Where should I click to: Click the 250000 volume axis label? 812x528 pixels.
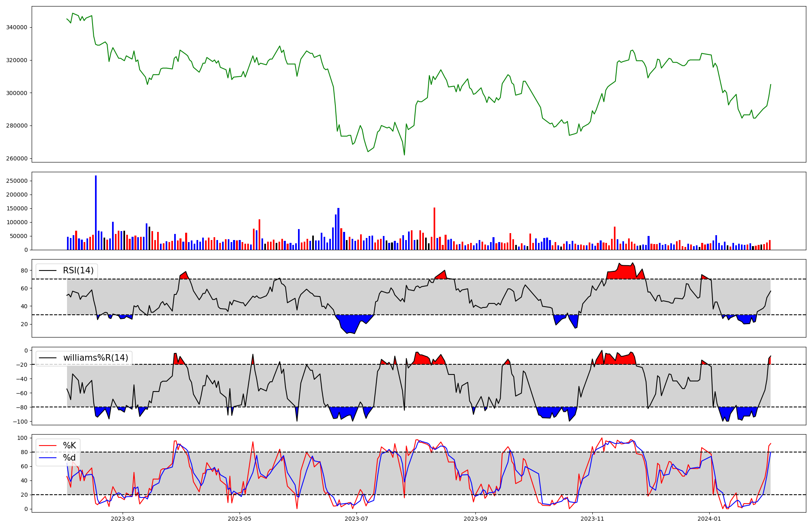pyautogui.click(x=17, y=181)
